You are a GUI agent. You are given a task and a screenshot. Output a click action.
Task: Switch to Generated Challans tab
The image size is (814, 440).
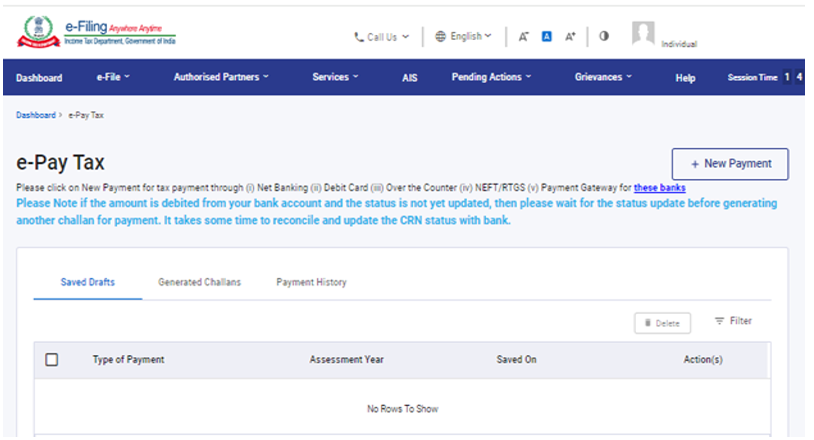[199, 282]
